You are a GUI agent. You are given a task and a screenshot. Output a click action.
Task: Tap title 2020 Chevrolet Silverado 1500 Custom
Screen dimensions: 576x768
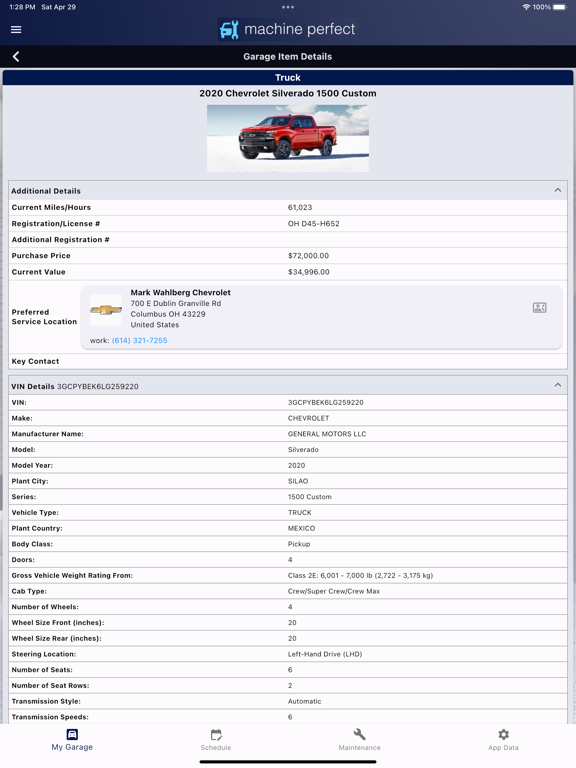tap(288, 93)
